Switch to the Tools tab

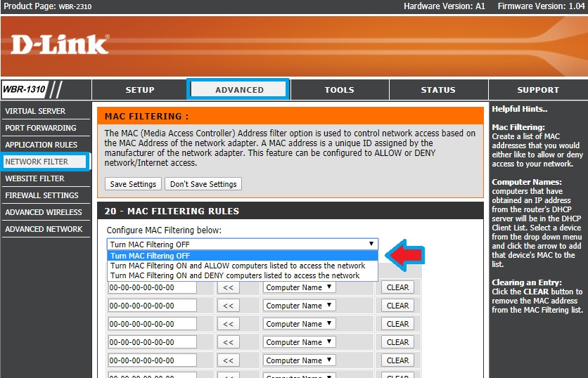(339, 90)
